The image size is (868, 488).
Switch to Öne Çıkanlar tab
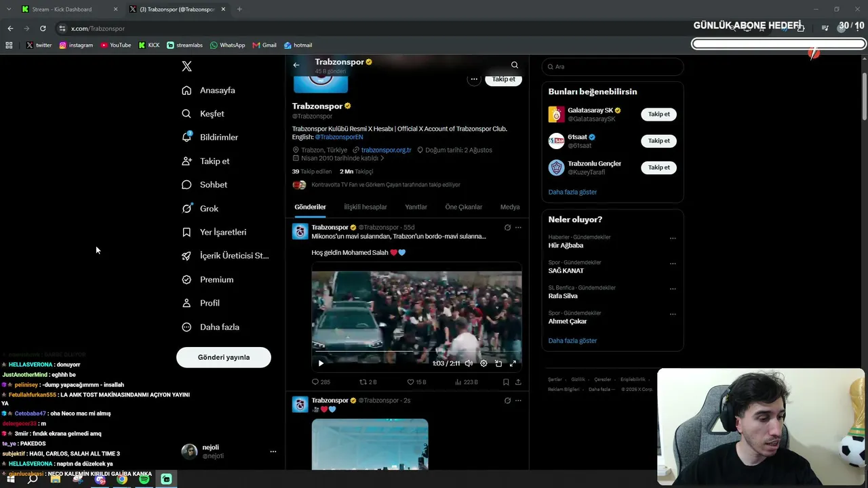point(464,207)
